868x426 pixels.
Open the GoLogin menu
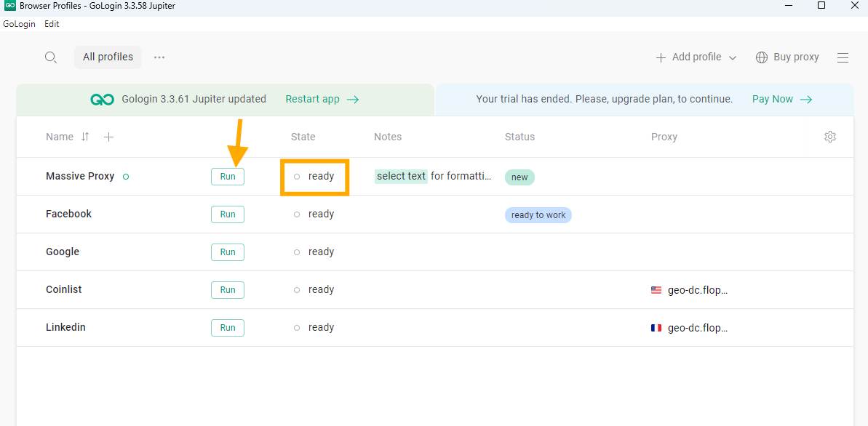[20, 24]
